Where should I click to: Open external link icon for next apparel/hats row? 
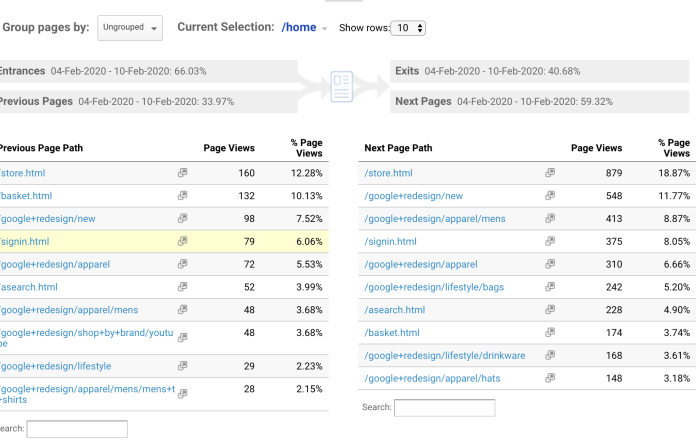[x=550, y=378]
